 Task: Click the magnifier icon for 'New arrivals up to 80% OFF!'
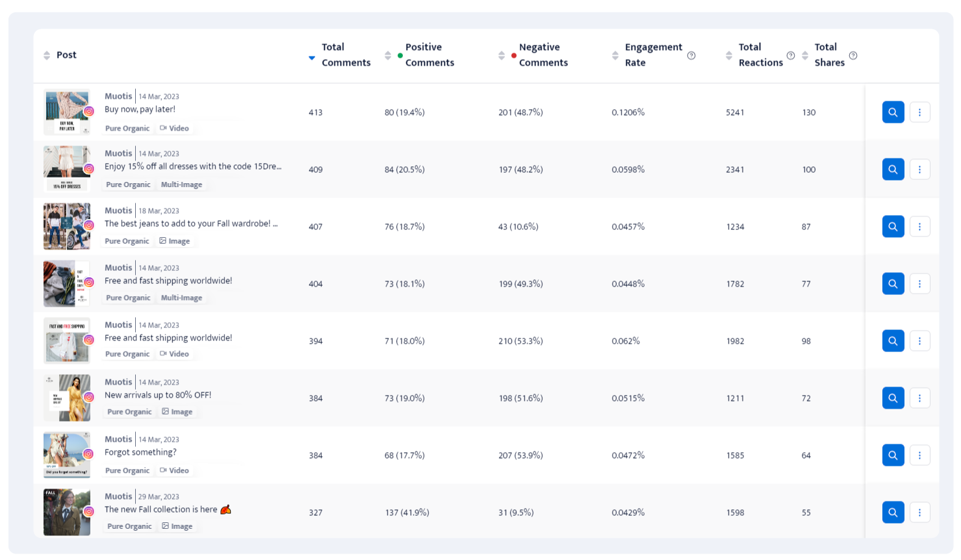[x=893, y=398]
